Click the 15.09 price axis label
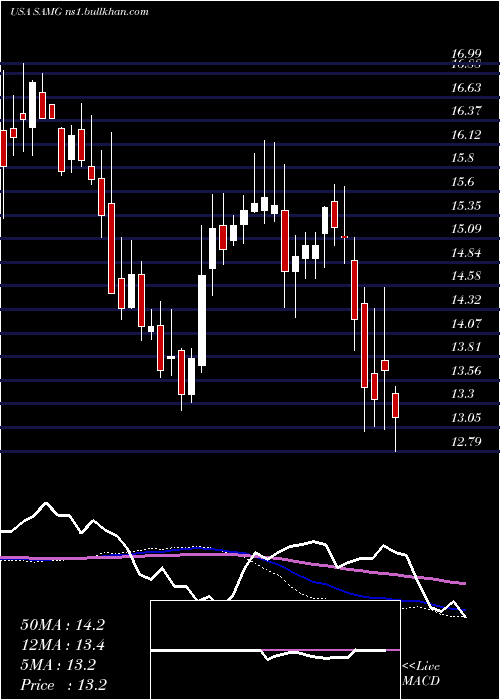Viewport: 500px width, 700px height. [466, 229]
